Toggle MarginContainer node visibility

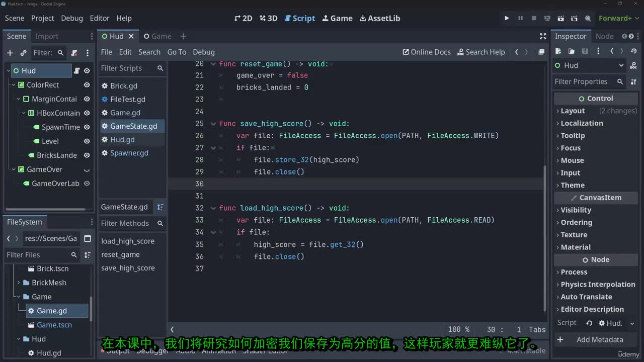point(87,99)
